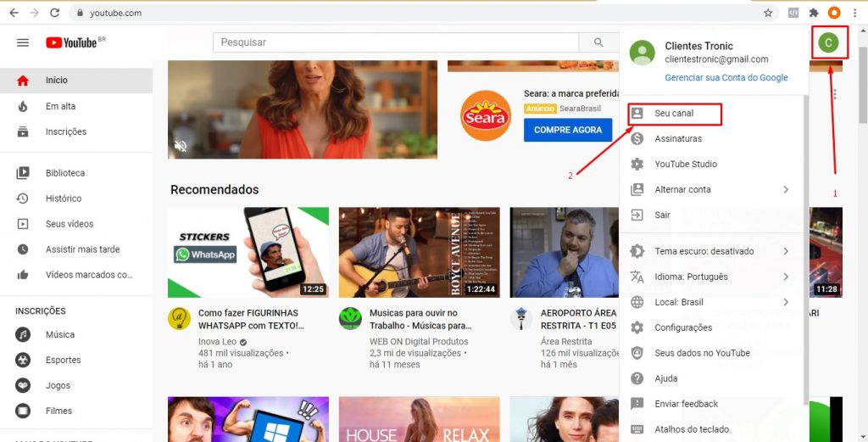Image resolution: width=868 pixels, height=442 pixels.
Task: Click the search magnifier button
Action: (x=599, y=42)
